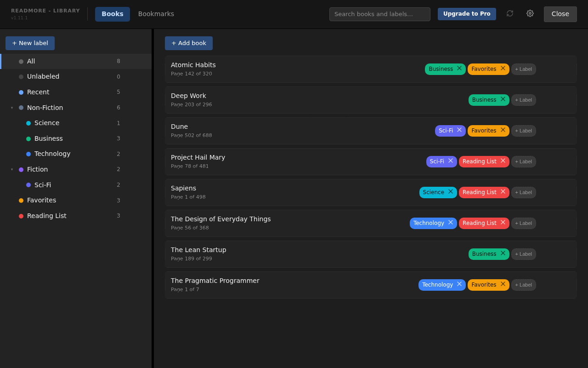Remove Favorites label from The Pragmatic Programmer
Screen dimensions: 588x368
[x=503, y=284]
